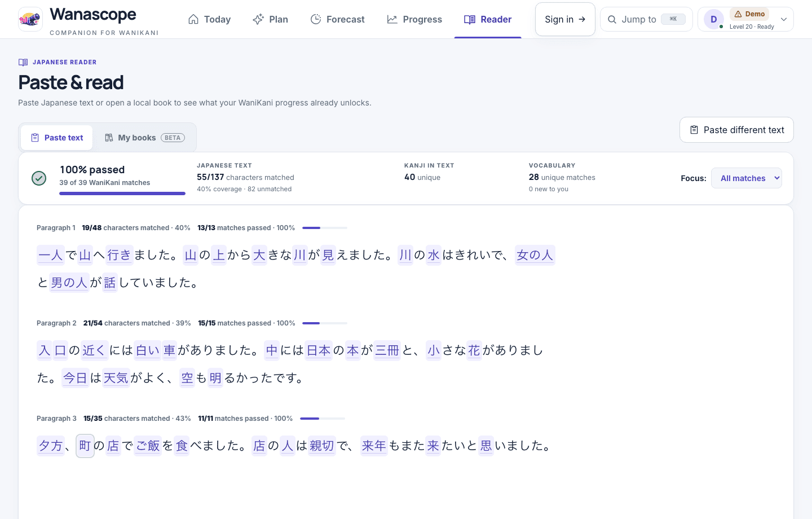812x519 pixels.
Task: Click the clipboard icon in Paste different text
Action: pyautogui.click(x=695, y=130)
